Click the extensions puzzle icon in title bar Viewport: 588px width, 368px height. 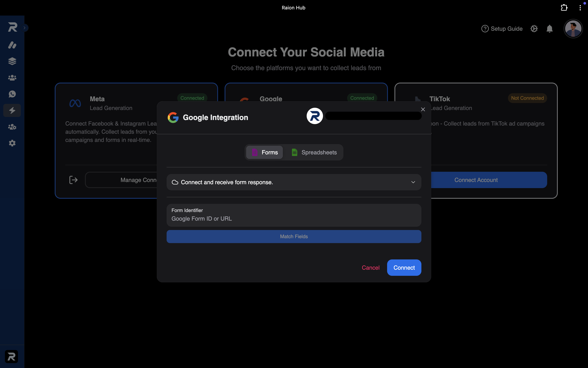(564, 8)
